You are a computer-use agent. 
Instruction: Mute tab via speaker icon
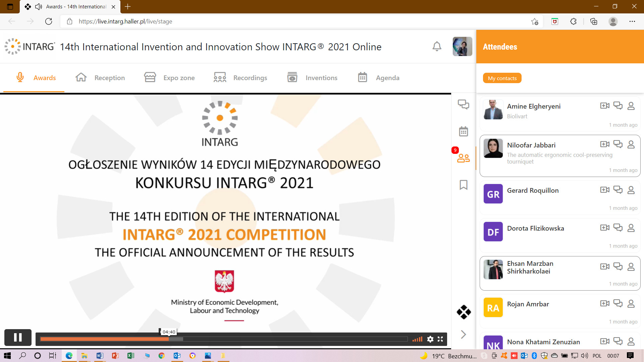(x=39, y=7)
